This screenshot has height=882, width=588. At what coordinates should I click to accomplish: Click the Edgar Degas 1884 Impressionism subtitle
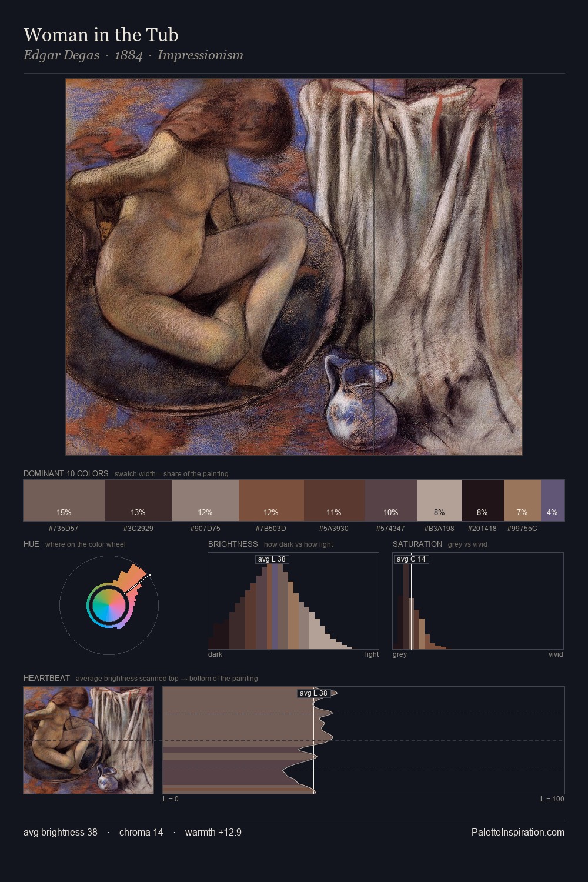tap(133, 55)
